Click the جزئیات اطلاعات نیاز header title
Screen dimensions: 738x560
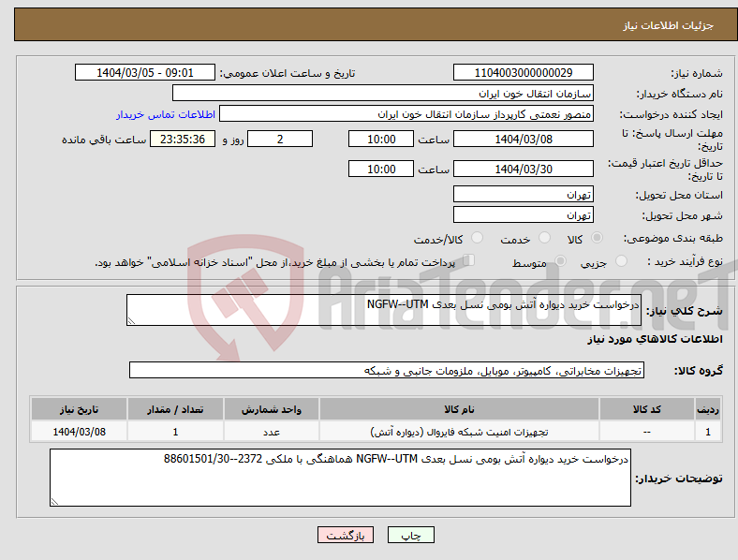pyautogui.click(x=669, y=25)
